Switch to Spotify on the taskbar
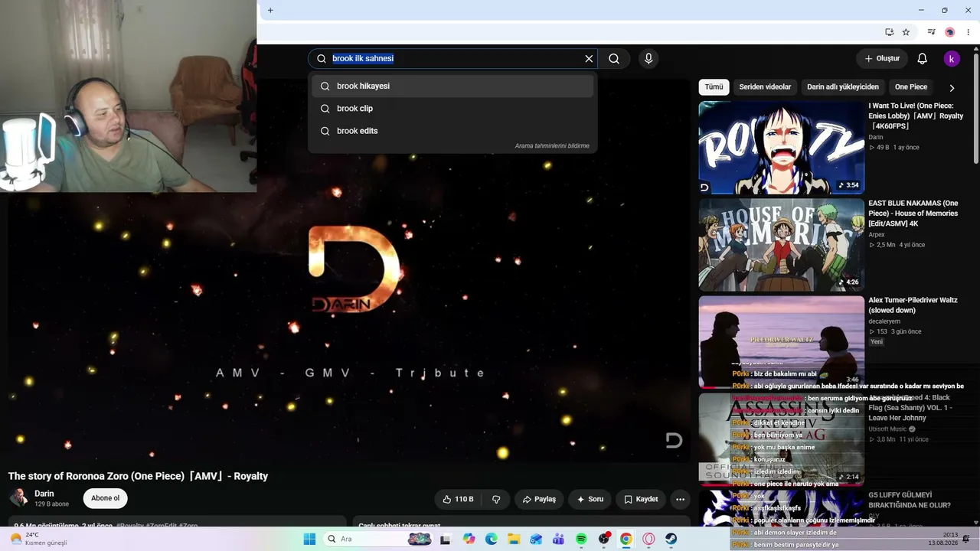Image resolution: width=980 pixels, height=551 pixels. click(581, 539)
